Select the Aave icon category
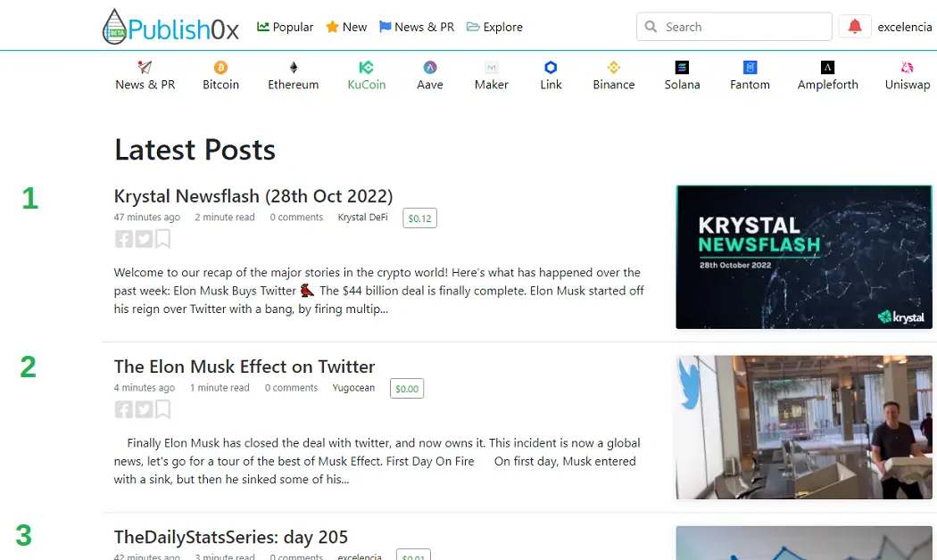The height and width of the screenshot is (560, 937). pos(429,76)
